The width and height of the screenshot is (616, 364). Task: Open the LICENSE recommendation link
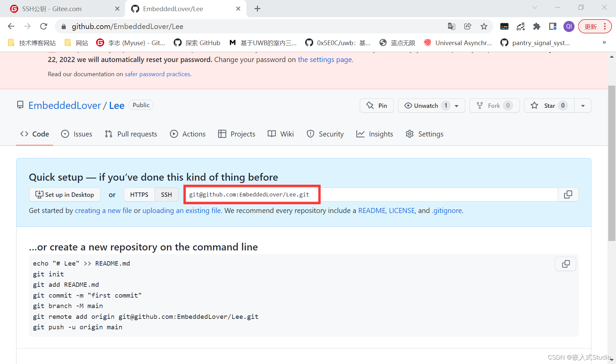(402, 211)
